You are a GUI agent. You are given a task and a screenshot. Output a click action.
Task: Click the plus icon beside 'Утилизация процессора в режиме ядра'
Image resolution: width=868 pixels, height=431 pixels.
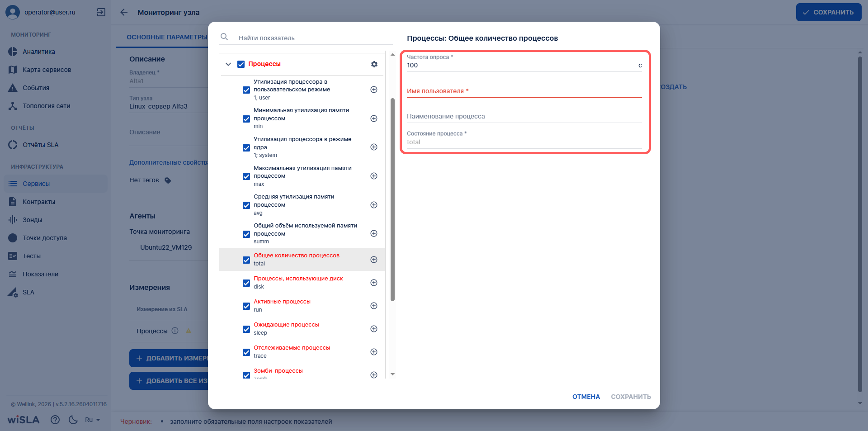(374, 147)
